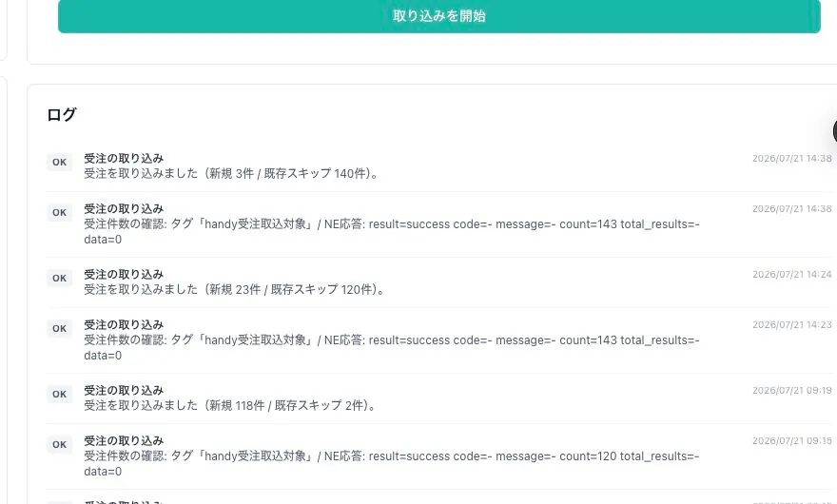This screenshot has width=837, height=504.
Task: Click the 2026/07/21 14:23 timestamp
Action: pos(792,324)
